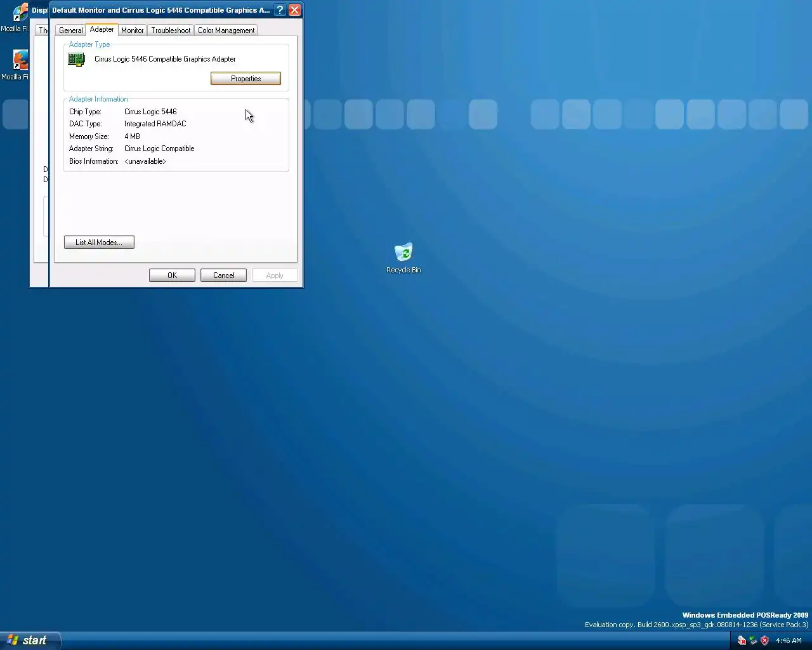Select the partially hidden Themes tab in Display window
The image size is (812, 650).
point(43,30)
